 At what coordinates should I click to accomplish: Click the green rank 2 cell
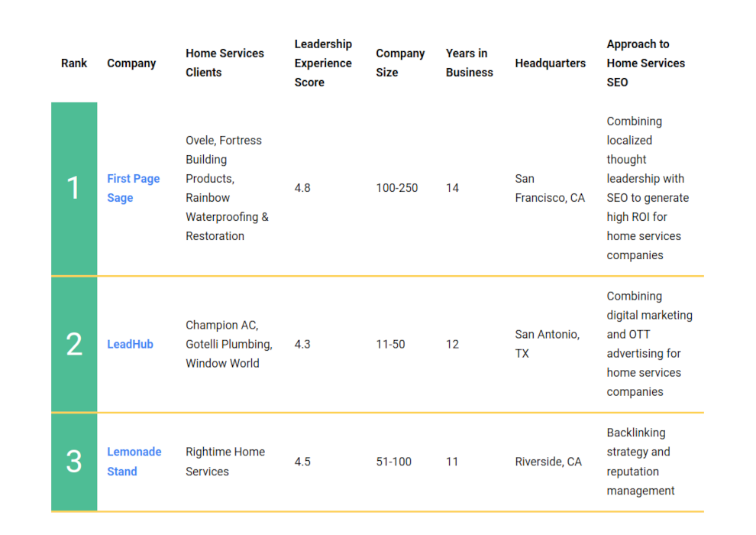74,345
